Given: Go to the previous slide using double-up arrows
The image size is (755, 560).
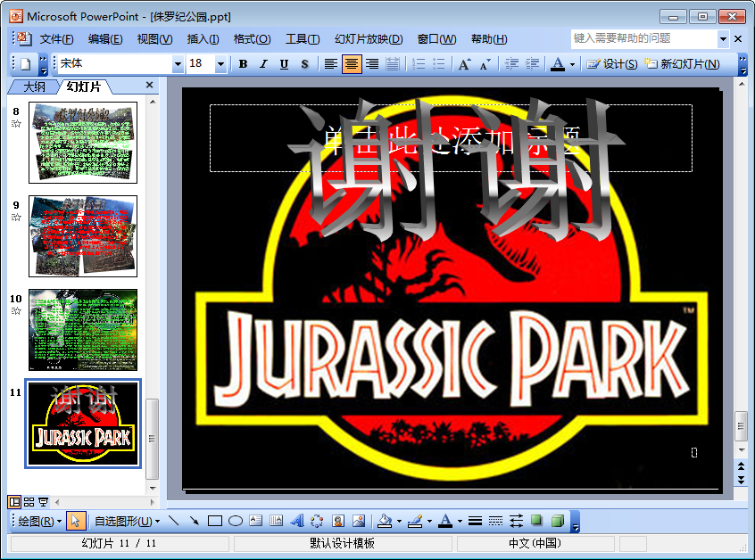Looking at the screenshot, I should 741,465.
